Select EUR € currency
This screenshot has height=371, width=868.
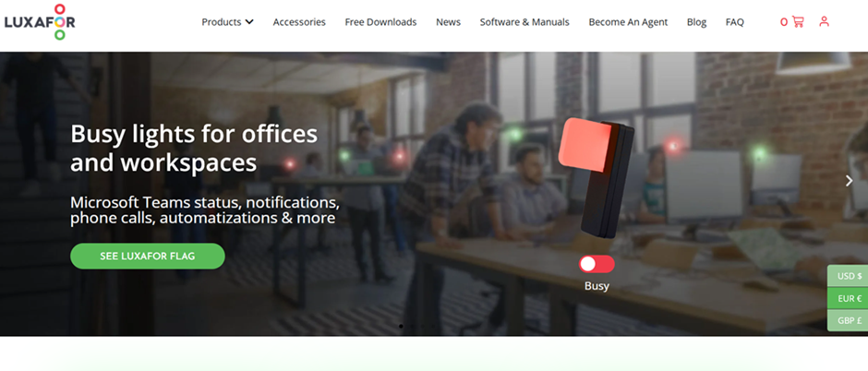[848, 298]
